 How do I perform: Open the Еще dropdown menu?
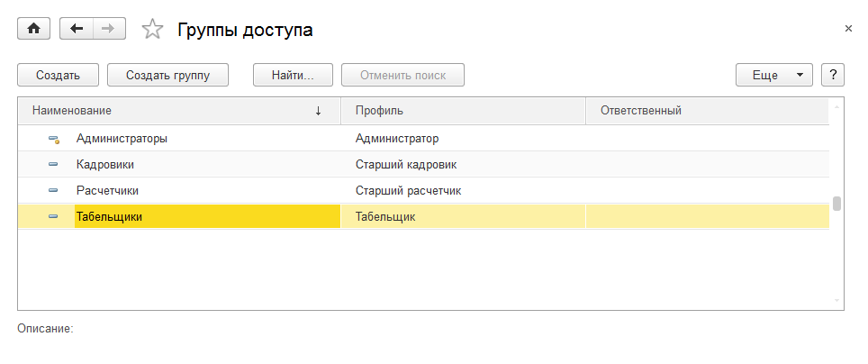click(x=774, y=75)
